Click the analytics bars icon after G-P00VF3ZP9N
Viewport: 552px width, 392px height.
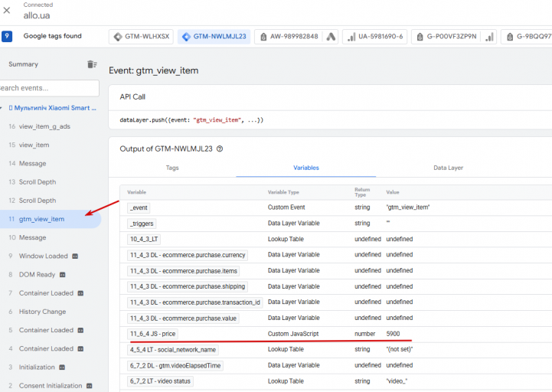coord(489,37)
